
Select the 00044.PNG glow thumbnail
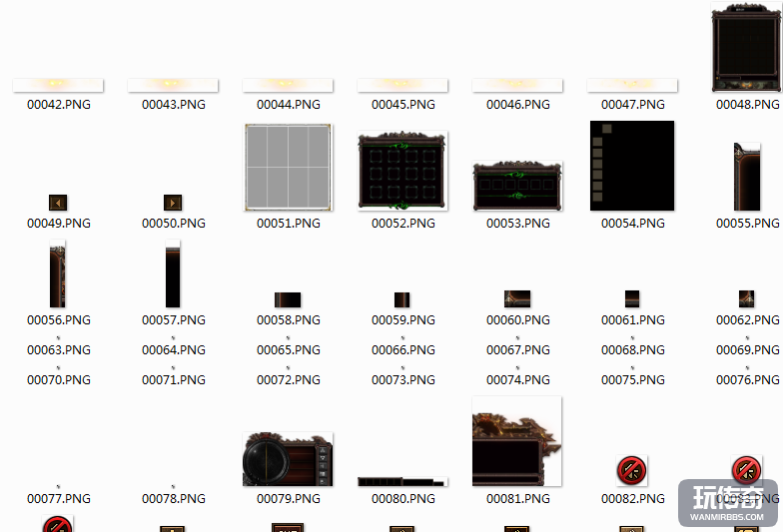(x=288, y=85)
